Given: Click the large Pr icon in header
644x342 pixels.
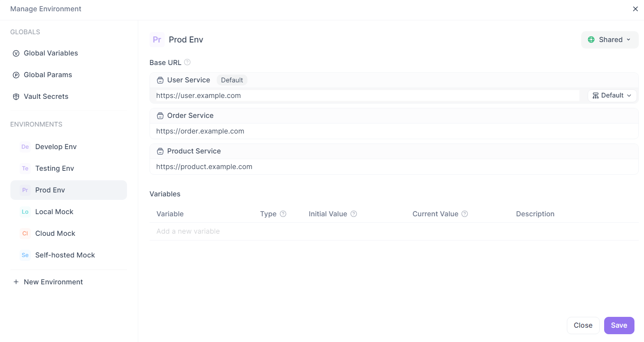Looking at the screenshot, I should (157, 39).
